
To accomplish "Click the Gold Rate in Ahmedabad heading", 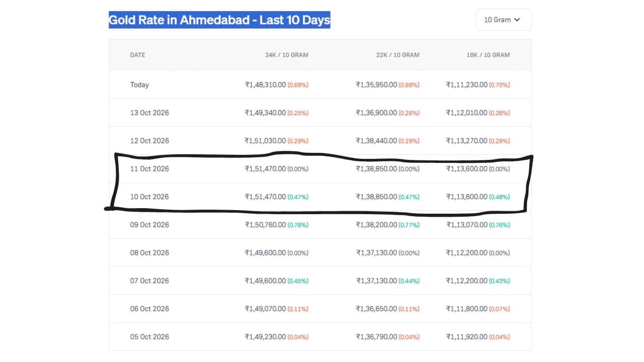I will coord(219,20).
